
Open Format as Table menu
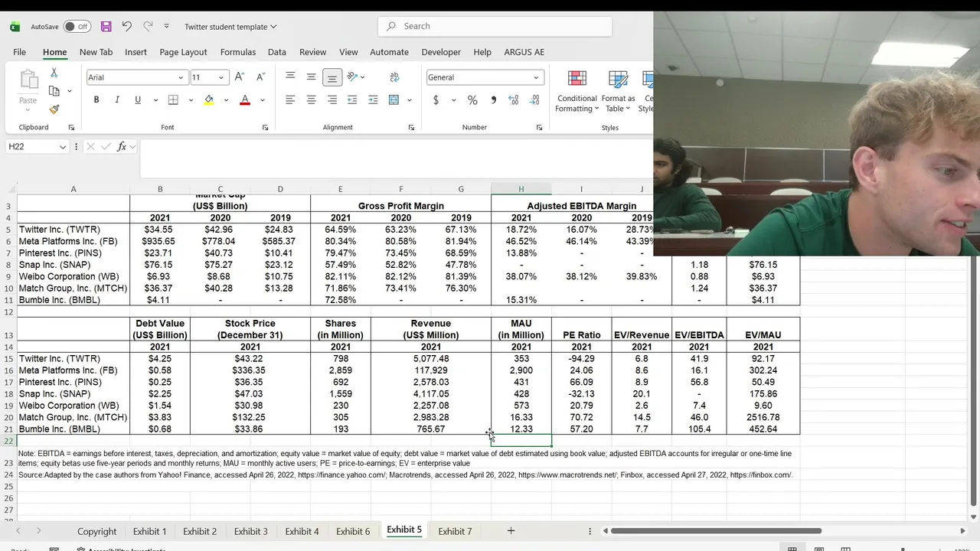tap(618, 91)
